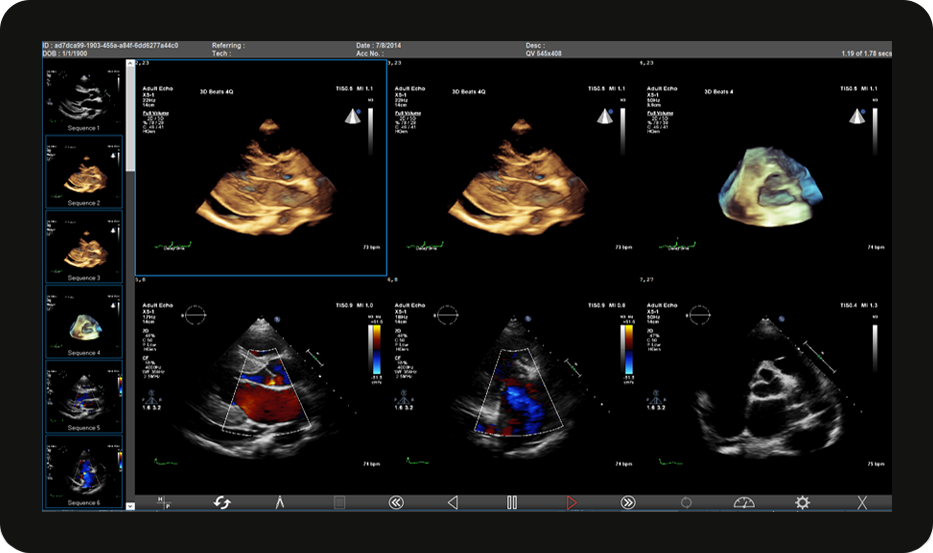
Task: Play forward using the red triangle
Action: pyautogui.click(x=571, y=502)
